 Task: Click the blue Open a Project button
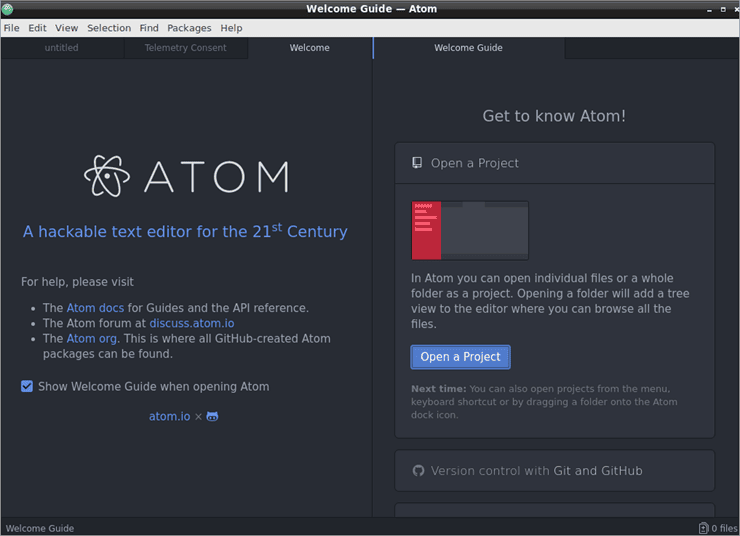coord(460,357)
